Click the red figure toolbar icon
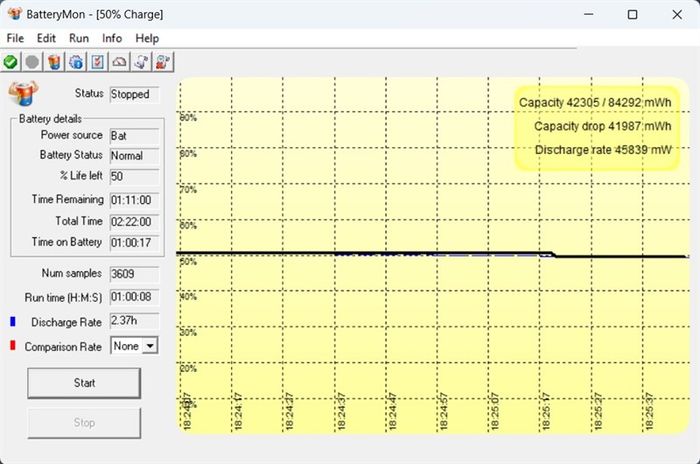This screenshot has width=700, height=464. tap(162, 62)
